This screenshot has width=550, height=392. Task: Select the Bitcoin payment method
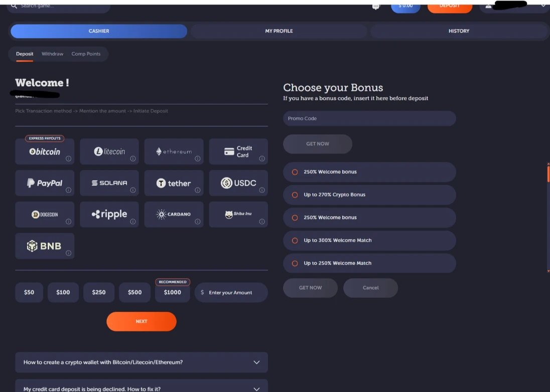pyautogui.click(x=45, y=151)
